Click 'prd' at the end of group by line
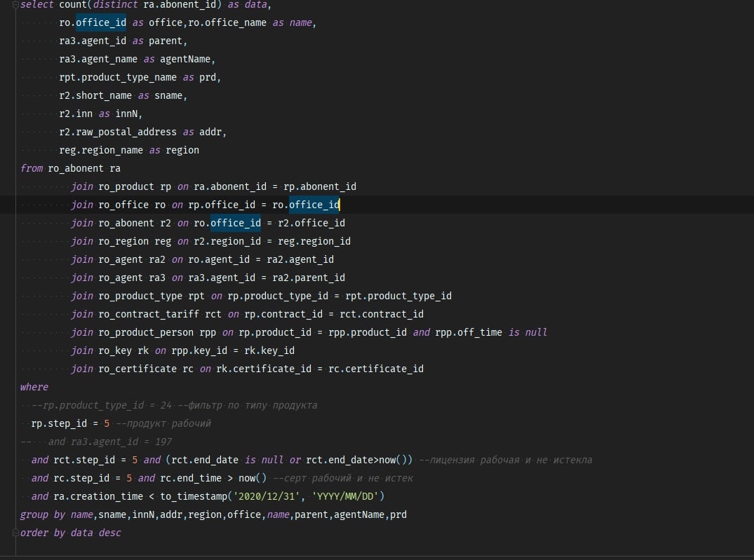 pyautogui.click(x=398, y=515)
